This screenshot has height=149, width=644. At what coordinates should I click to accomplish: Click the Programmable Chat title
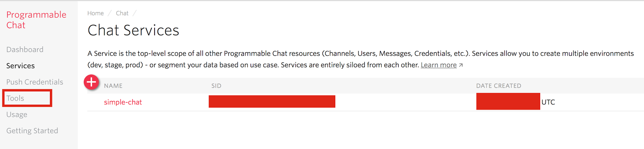tap(36, 20)
